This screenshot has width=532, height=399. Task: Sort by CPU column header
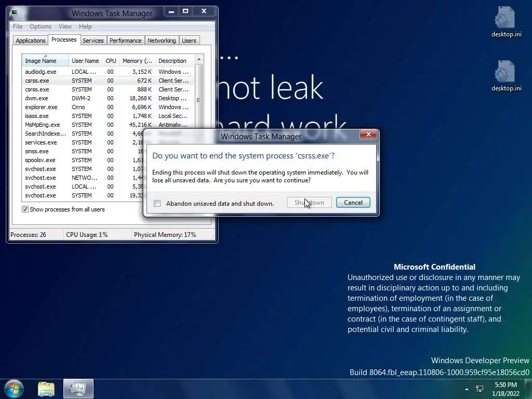[x=111, y=61]
